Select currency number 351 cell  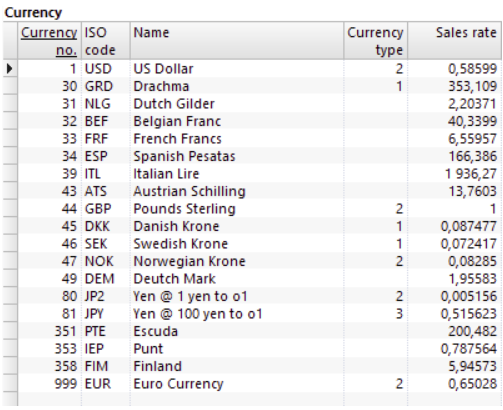[x=49, y=332]
